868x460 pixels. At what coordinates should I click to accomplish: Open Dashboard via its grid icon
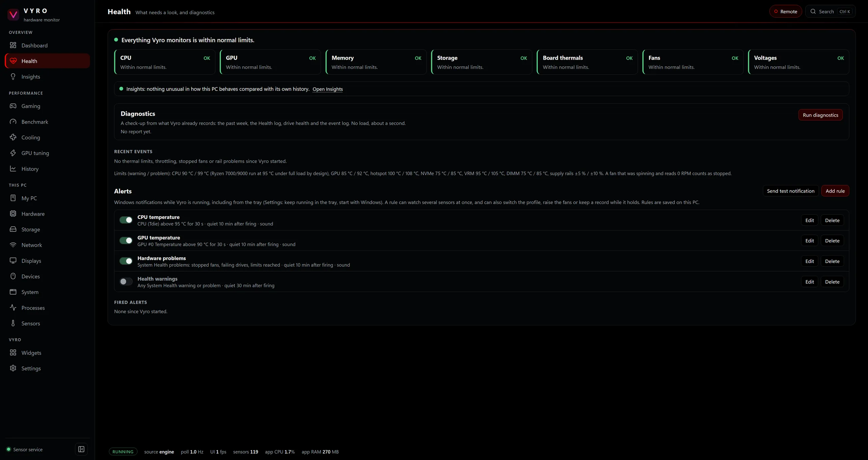click(13, 45)
